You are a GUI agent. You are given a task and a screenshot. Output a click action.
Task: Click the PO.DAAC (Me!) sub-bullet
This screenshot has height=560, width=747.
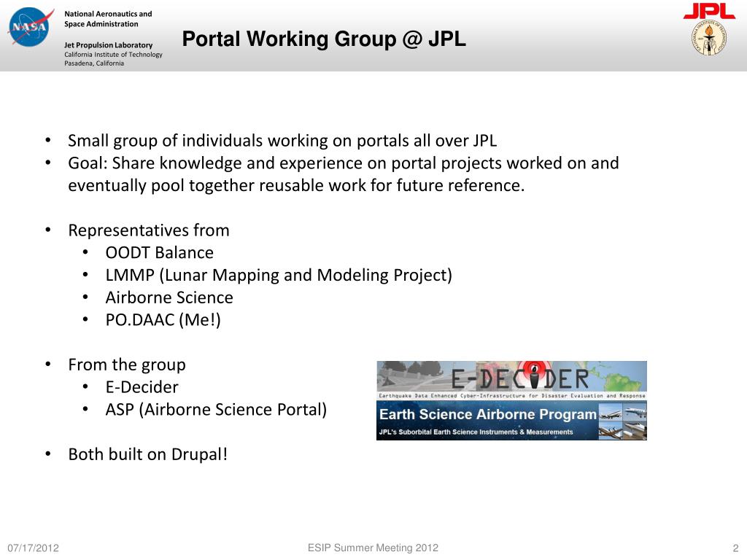[163, 320]
